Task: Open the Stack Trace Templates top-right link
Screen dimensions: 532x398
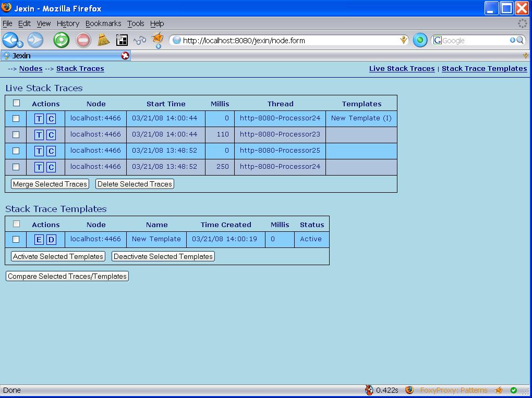Action: tap(484, 68)
